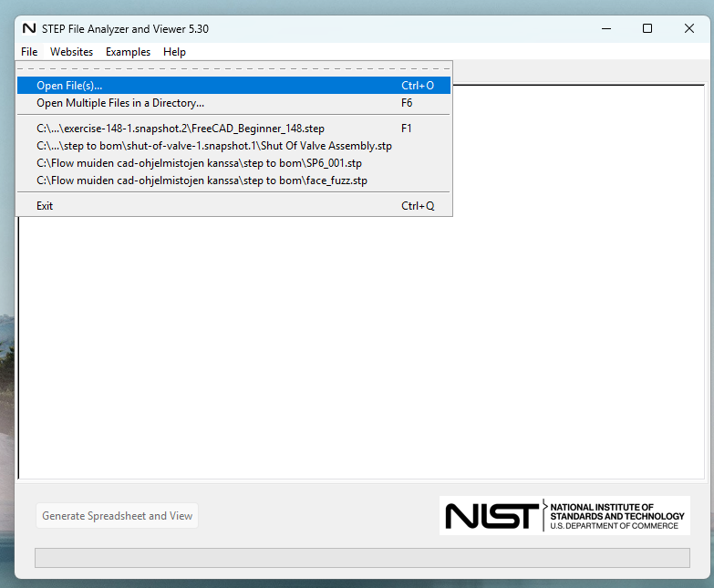Image resolution: width=714 pixels, height=588 pixels.
Task: Open the File menu
Action: click(x=29, y=52)
